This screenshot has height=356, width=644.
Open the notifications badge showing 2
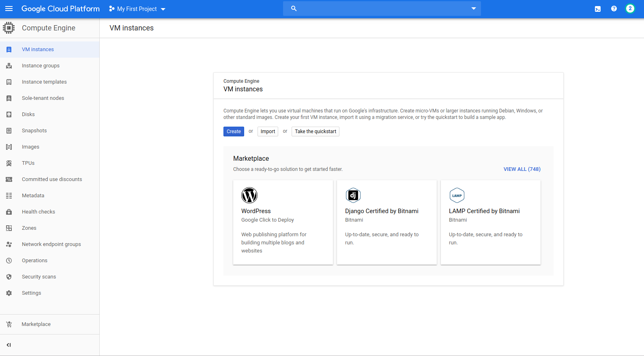point(630,9)
